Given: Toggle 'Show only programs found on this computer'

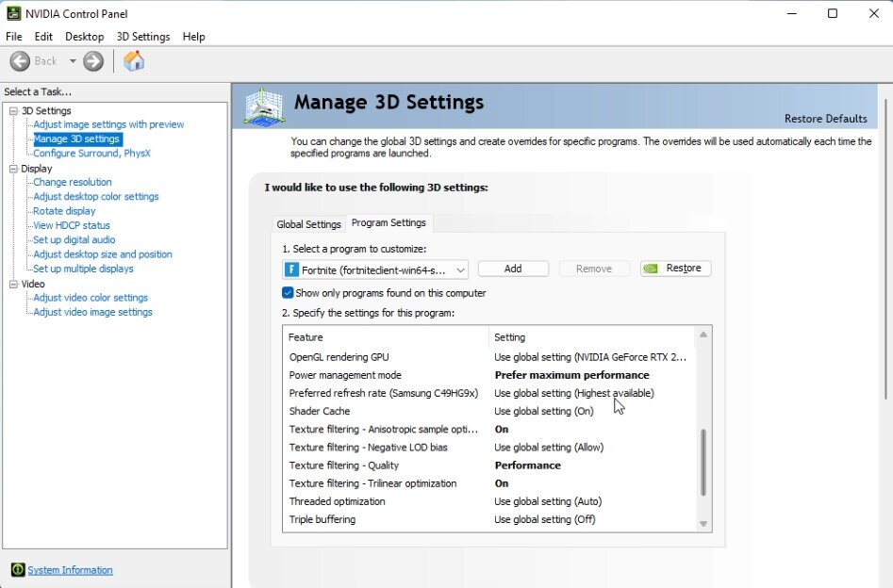Looking at the screenshot, I should pyautogui.click(x=288, y=293).
